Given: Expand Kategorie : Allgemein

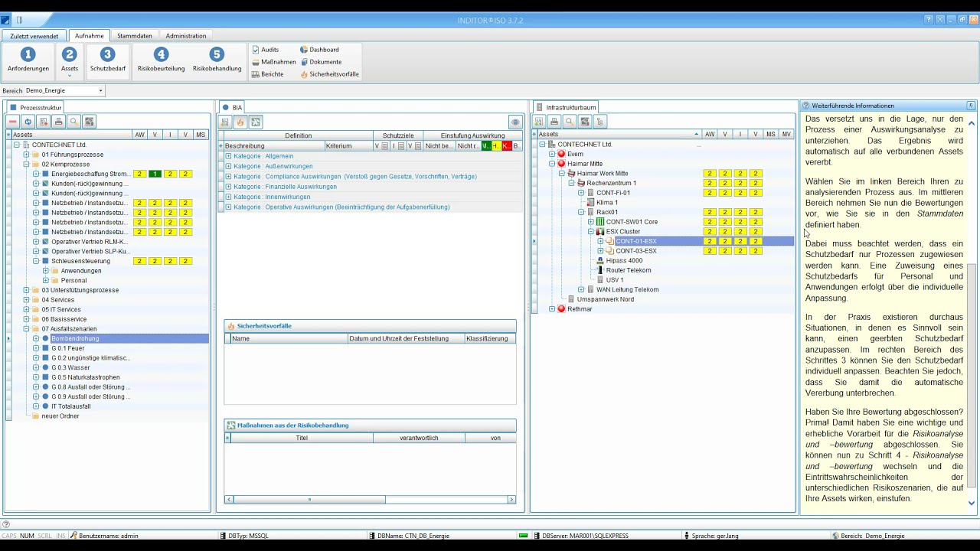Looking at the screenshot, I should coord(228,156).
